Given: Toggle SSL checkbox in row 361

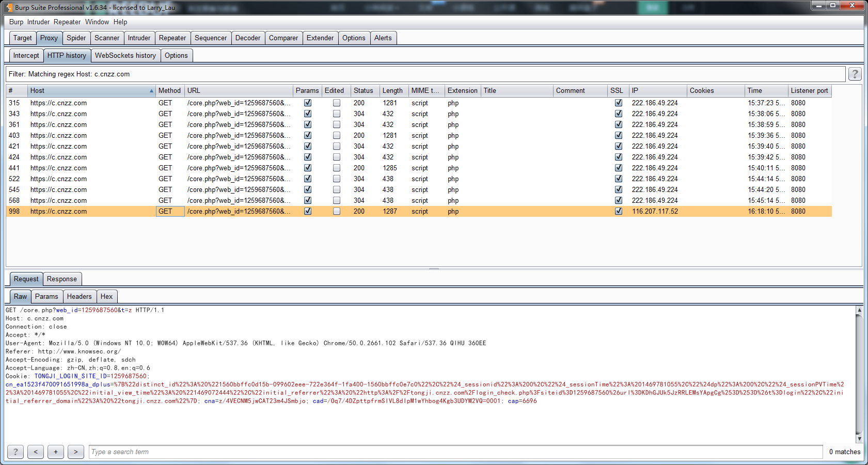Looking at the screenshot, I should pos(619,124).
